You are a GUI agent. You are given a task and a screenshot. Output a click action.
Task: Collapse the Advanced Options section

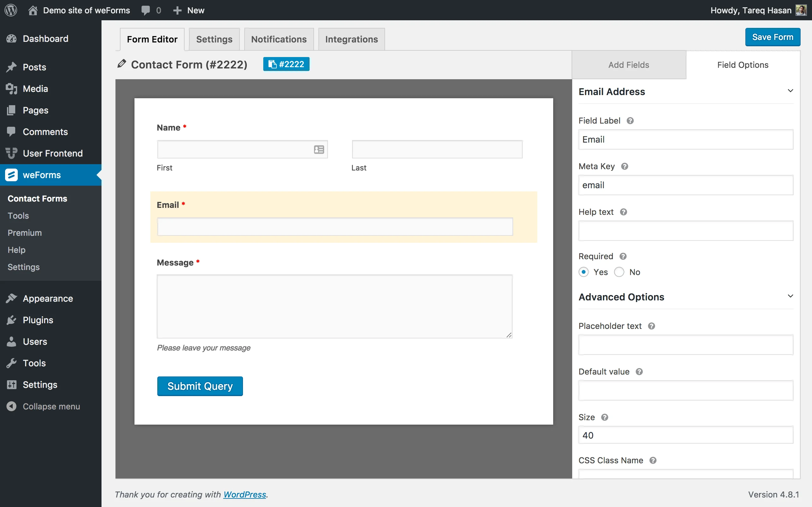tap(790, 296)
